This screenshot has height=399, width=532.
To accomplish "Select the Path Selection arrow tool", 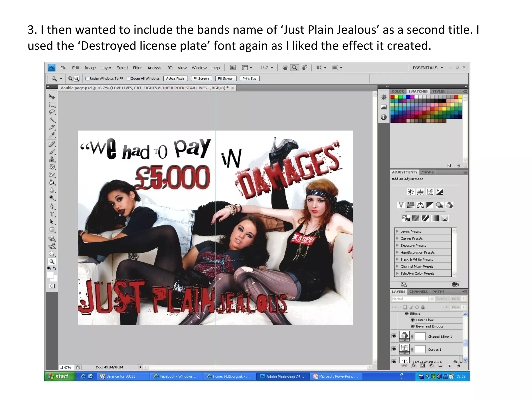I will (x=52, y=222).
